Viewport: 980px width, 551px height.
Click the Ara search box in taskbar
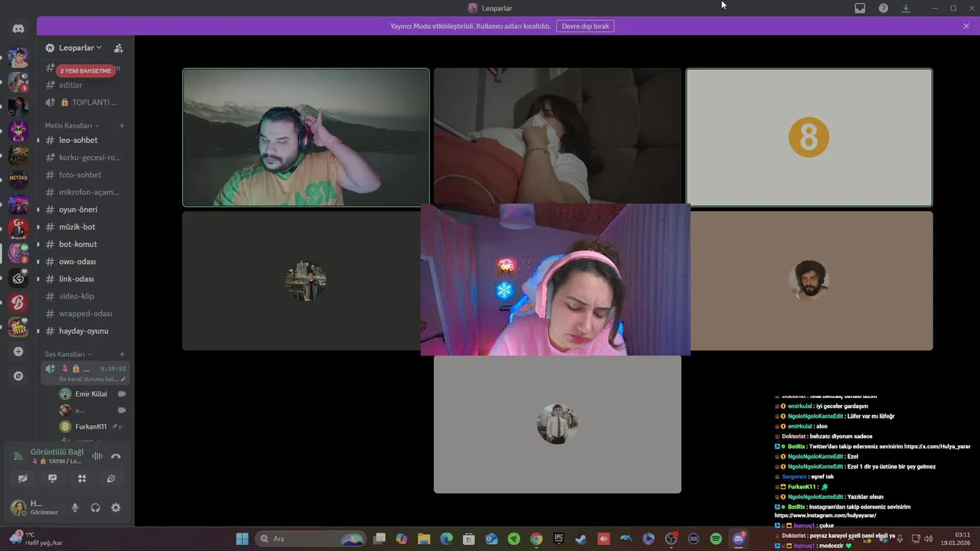pos(310,539)
